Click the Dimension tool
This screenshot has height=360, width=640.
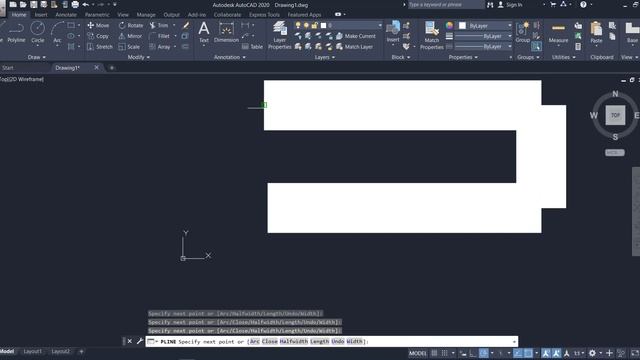click(x=226, y=32)
